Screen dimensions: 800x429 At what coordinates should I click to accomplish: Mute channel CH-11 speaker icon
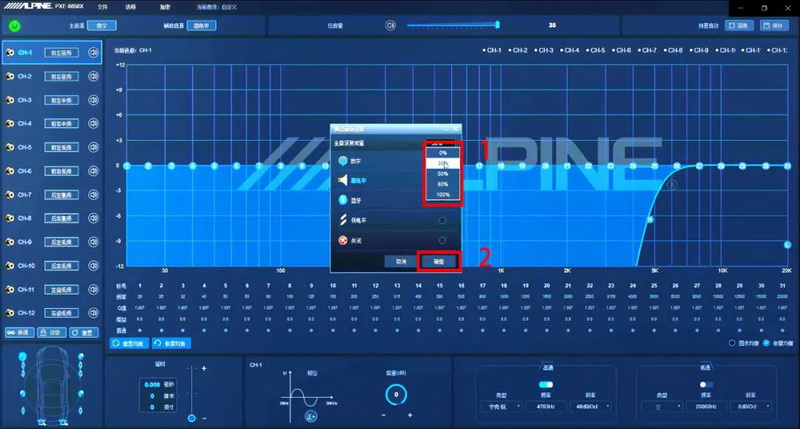point(93,289)
